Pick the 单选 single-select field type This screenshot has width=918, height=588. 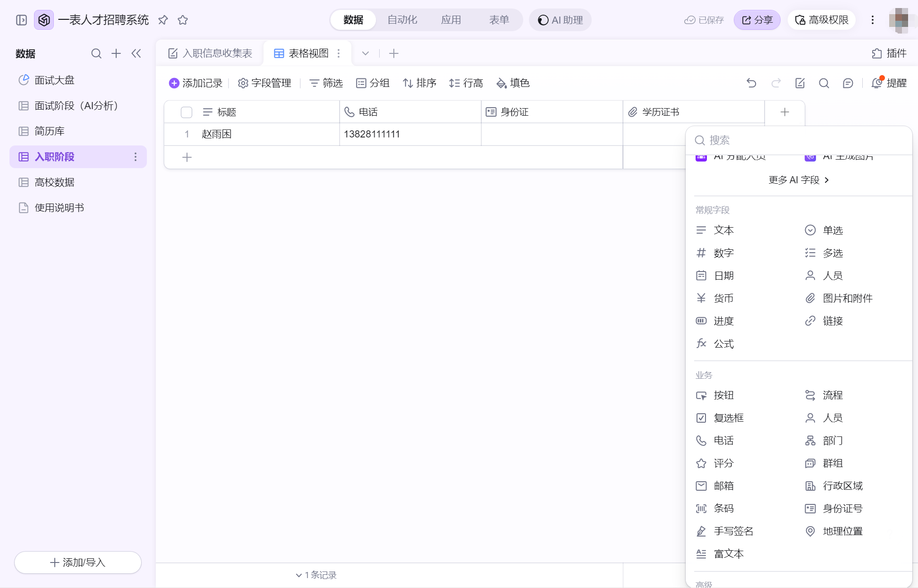click(x=832, y=230)
